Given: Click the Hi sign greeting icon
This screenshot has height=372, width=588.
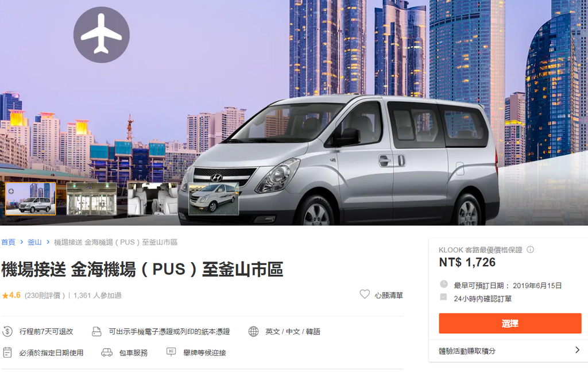Looking at the screenshot, I should (x=171, y=352).
